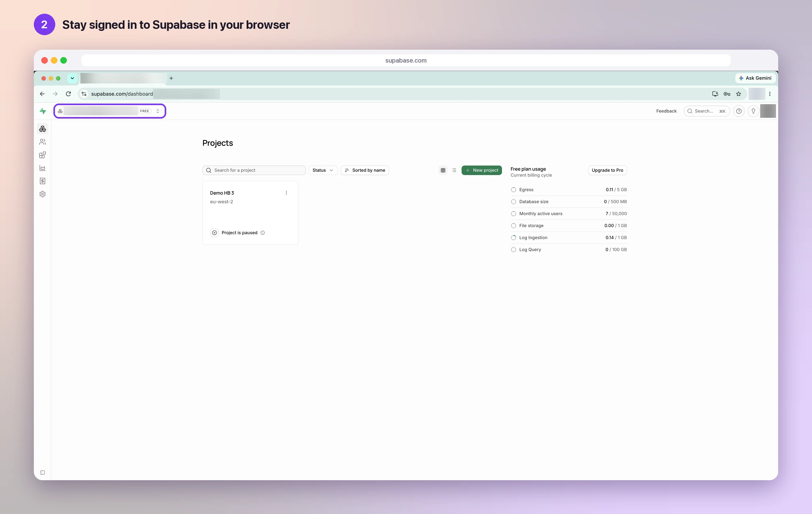Open Chrome three-dot menu
The height and width of the screenshot is (514, 812).
(769, 94)
